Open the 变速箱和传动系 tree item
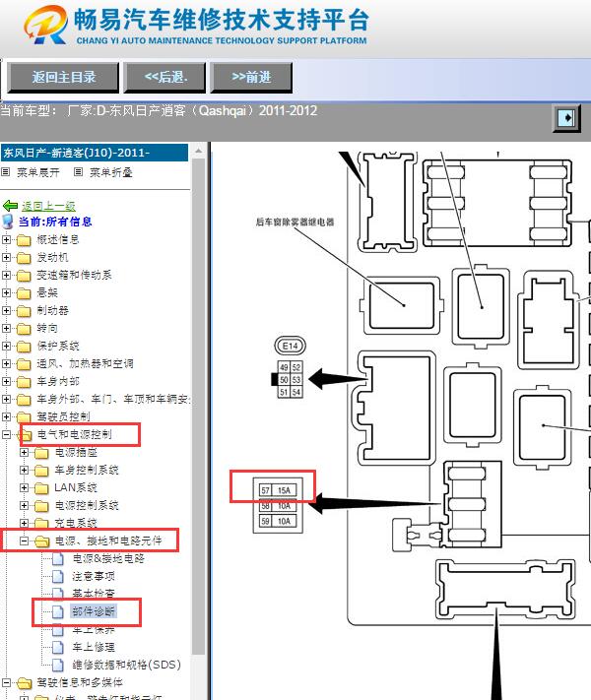Viewport: 591px width, 700px height. (74, 275)
